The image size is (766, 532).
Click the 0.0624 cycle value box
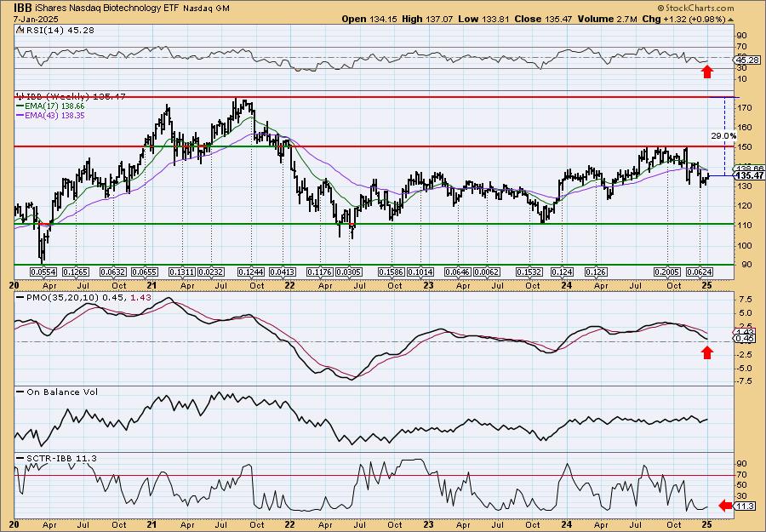[x=699, y=272]
